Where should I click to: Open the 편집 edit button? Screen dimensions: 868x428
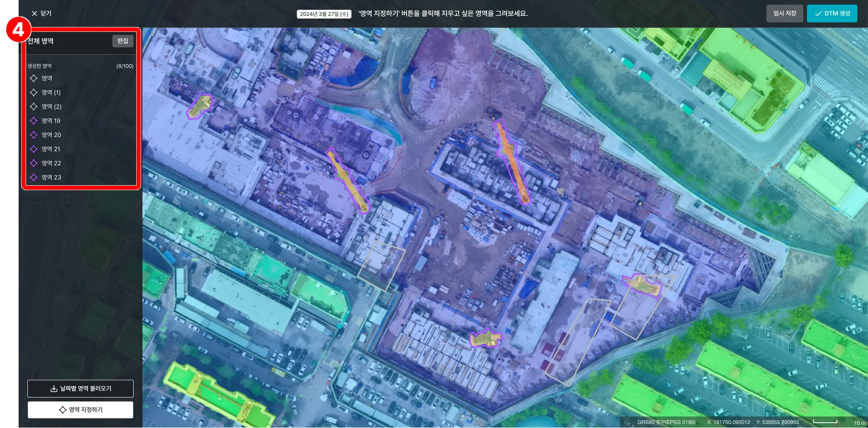point(123,41)
